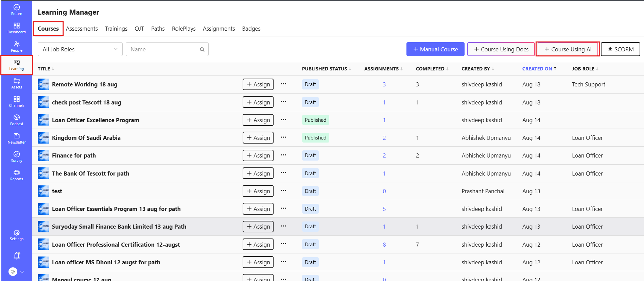Sort by TITLE column
This screenshot has height=281, width=644.
click(x=46, y=69)
